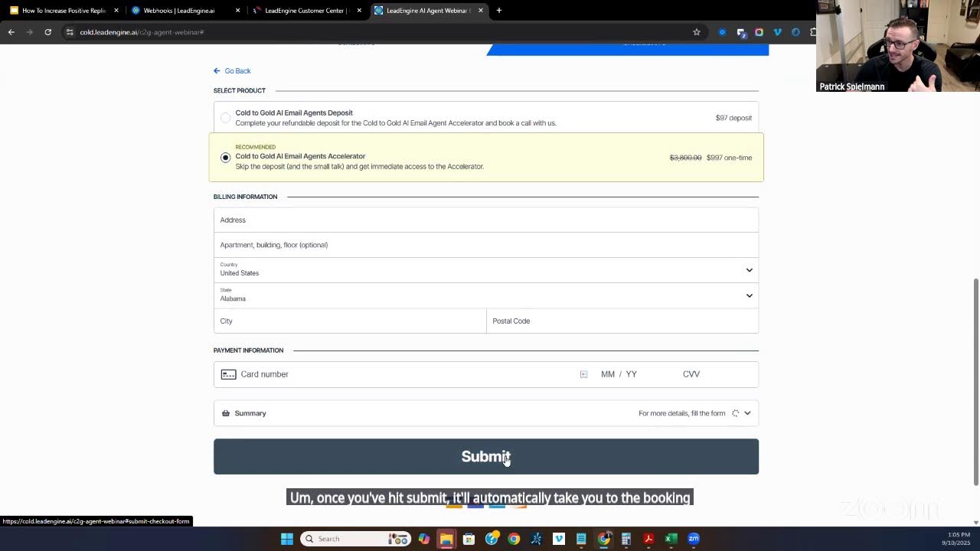Image resolution: width=980 pixels, height=551 pixels.
Task: Click the Windows taskbar Search box
Action: [x=355, y=539]
